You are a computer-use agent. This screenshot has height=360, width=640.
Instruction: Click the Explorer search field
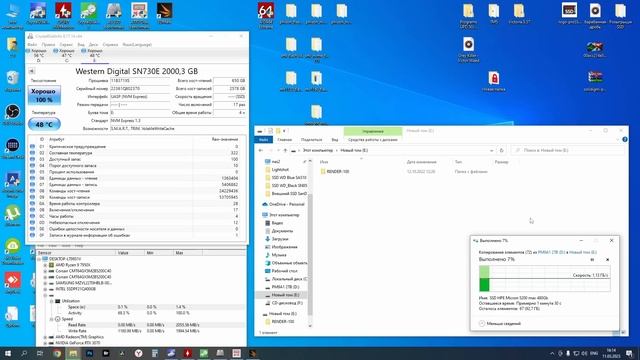pyautogui.click(x=568, y=150)
